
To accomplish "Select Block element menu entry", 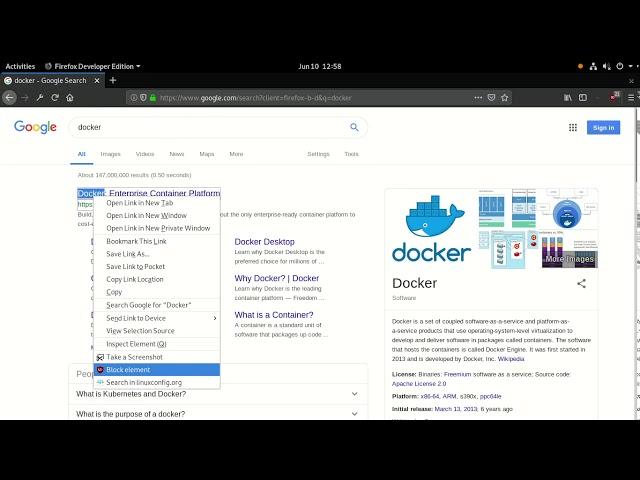I will pyautogui.click(x=157, y=369).
